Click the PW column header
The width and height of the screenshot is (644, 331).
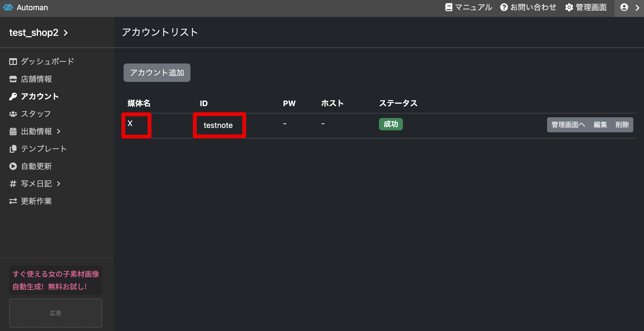289,103
